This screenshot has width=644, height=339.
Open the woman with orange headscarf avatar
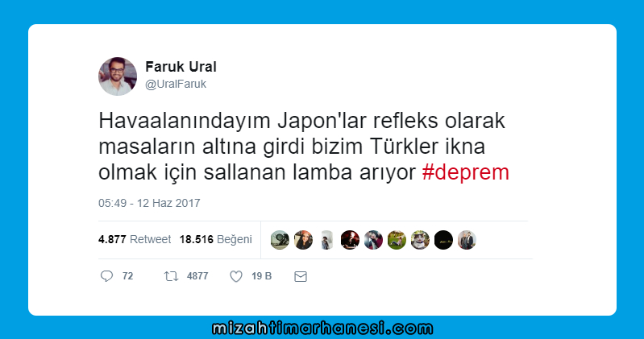coord(303,240)
